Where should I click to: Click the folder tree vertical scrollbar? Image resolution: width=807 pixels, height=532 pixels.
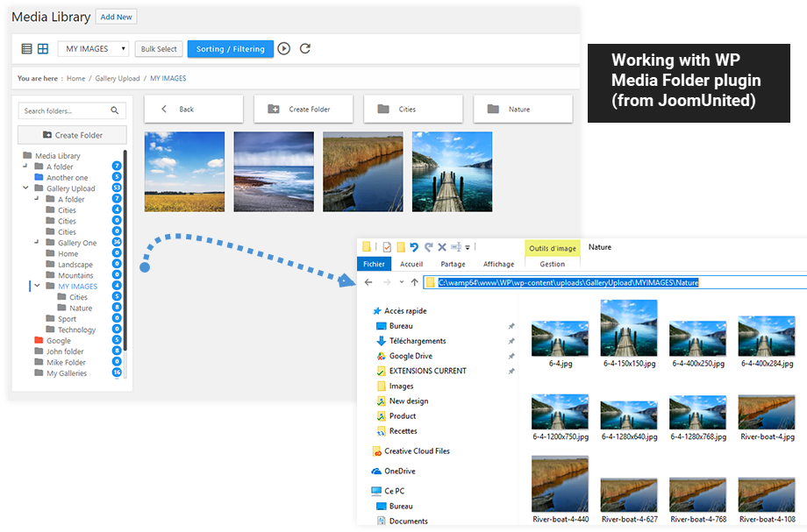125,252
